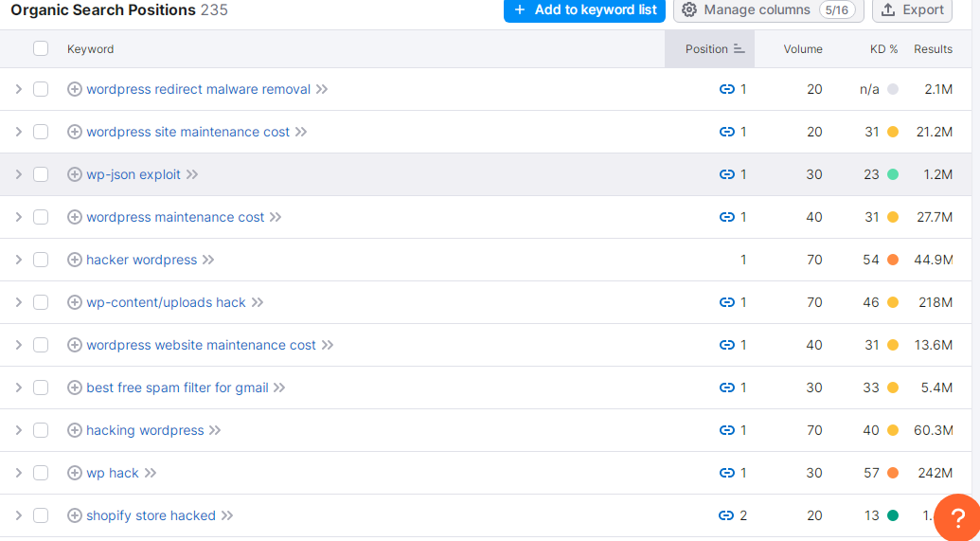Sort table by Volume column header
This screenshot has width=980, height=541.
pos(803,48)
